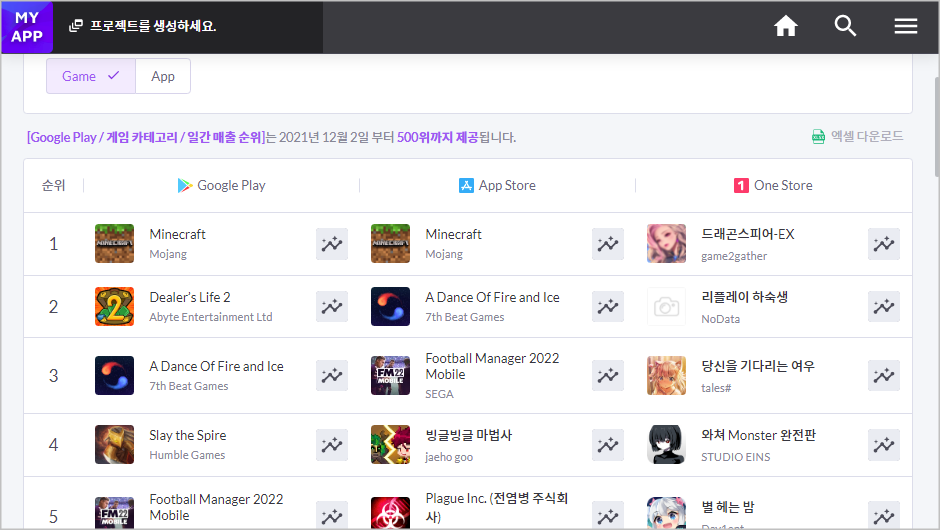Click the Excel download icon
Image resolution: width=940 pixels, height=530 pixels.
(x=818, y=137)
